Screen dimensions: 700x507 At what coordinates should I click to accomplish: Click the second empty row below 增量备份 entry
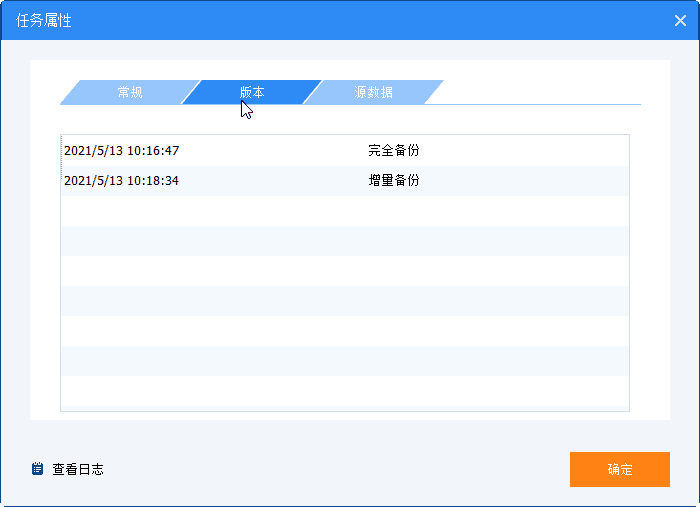[x=345, y=240]
